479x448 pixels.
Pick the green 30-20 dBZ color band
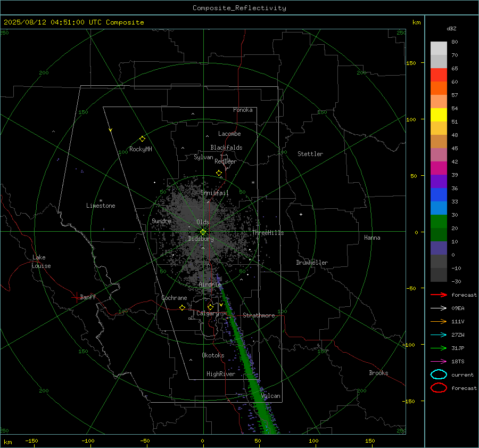[439, 221]
